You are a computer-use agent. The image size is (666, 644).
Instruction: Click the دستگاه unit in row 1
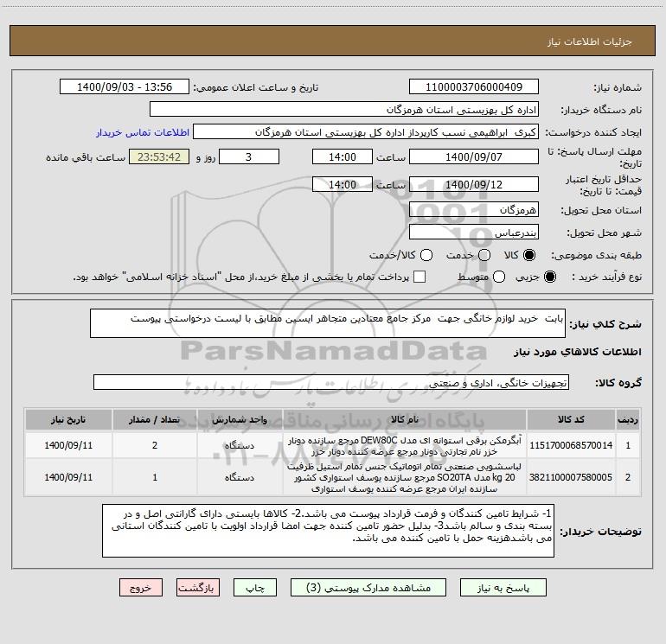(x=240, y=445)
